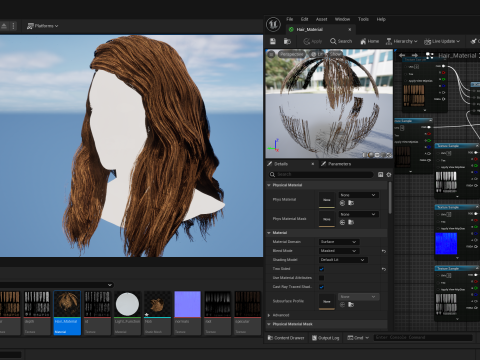The image size is (480, 360).
Task: Click the Show button in preview viewport
Action: tap(335, 54)
